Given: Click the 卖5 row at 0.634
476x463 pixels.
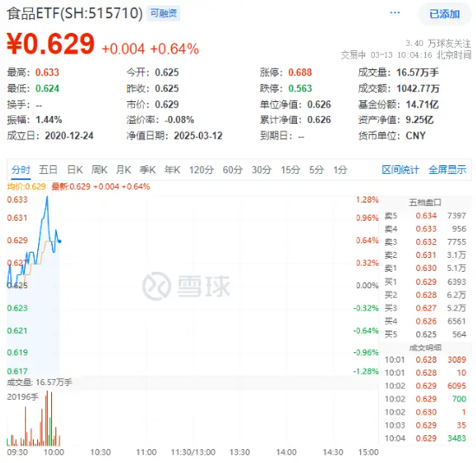Looking at the screenshot, I should 425,215.
